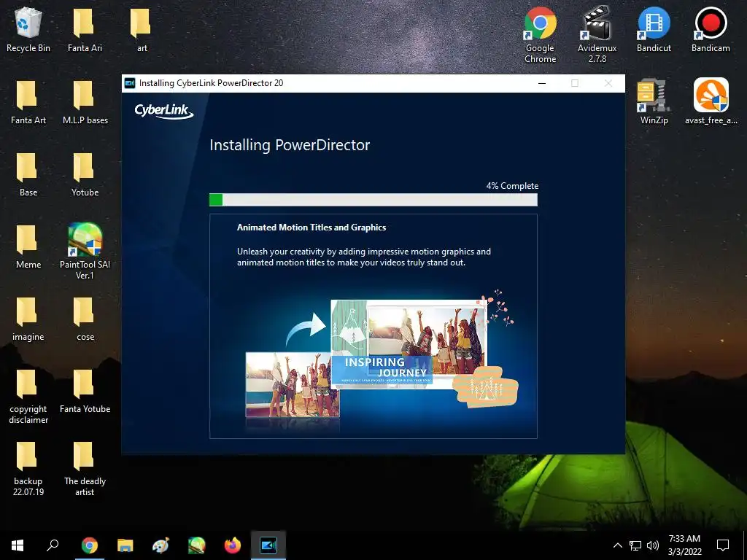This screenshot has width=747, height=560.
Task: Select the Meme folder
Action: pos(28,246)
